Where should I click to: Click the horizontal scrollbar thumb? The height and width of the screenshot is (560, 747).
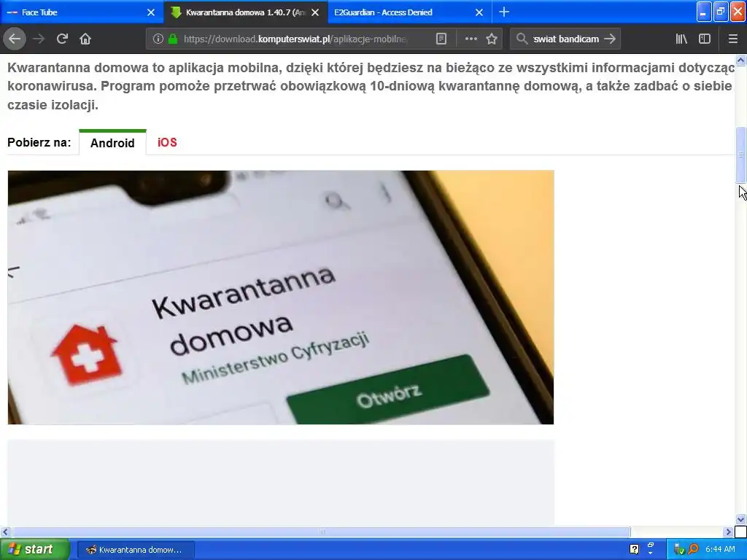point(321,532)
